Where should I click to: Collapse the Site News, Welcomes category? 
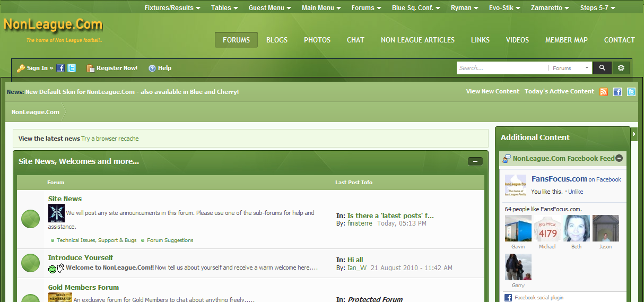pos(475,161)
